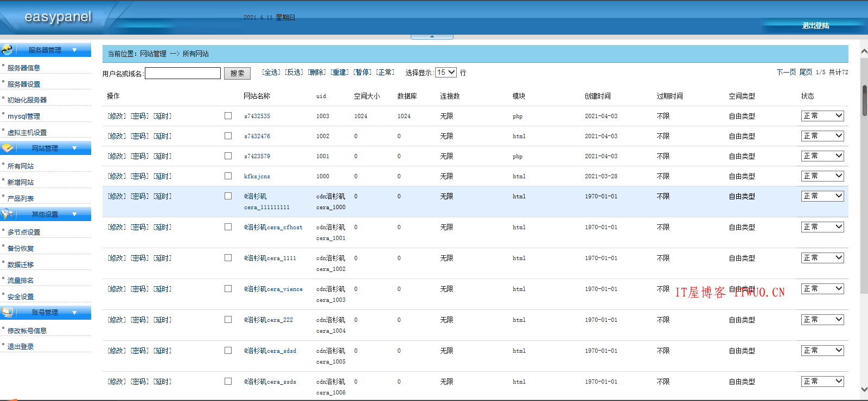Click the account management computer icon

coord(7,312)
